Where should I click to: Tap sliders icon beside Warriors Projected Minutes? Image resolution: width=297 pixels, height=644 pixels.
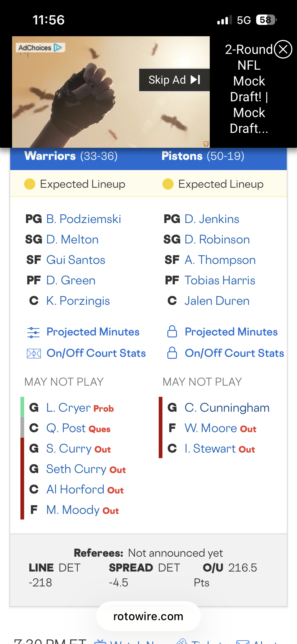click(33, 332)
